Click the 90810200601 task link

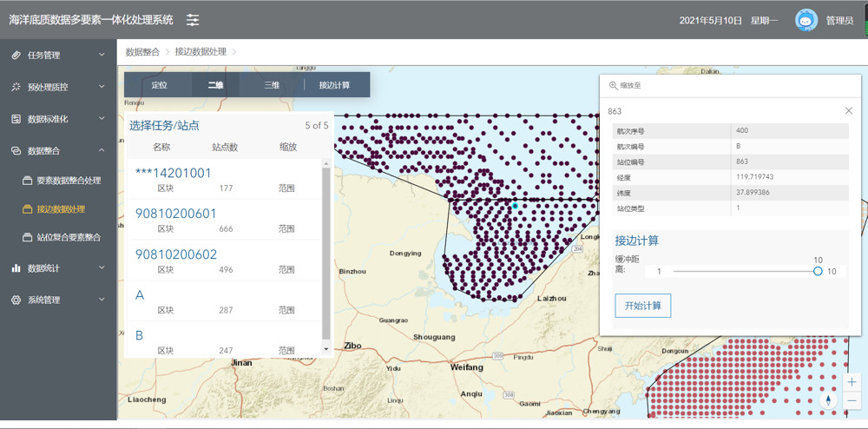pos(176,214)
